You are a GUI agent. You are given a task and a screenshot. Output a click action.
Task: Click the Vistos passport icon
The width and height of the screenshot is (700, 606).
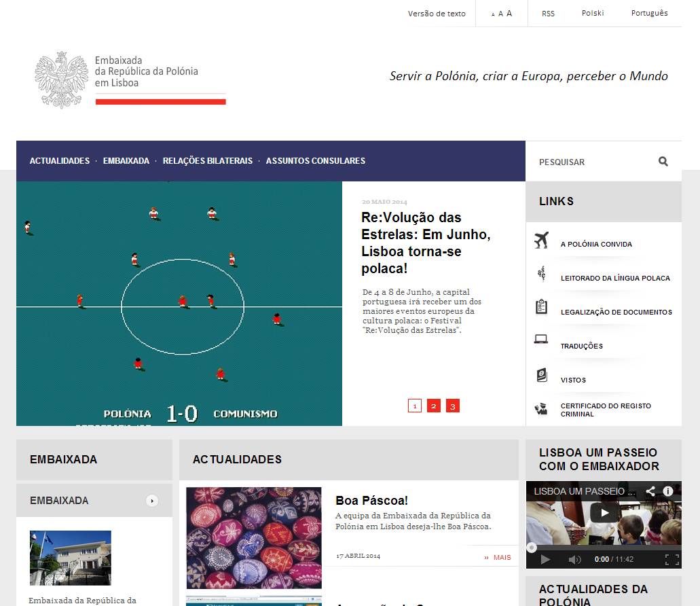[x=541, y=375]
